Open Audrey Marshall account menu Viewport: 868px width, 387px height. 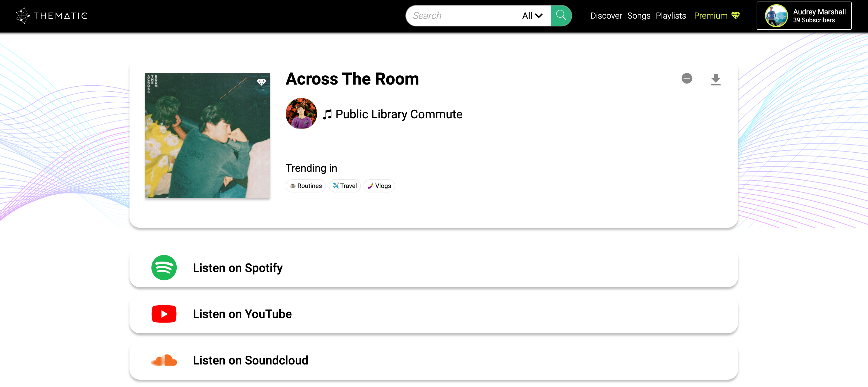point(804,15)
